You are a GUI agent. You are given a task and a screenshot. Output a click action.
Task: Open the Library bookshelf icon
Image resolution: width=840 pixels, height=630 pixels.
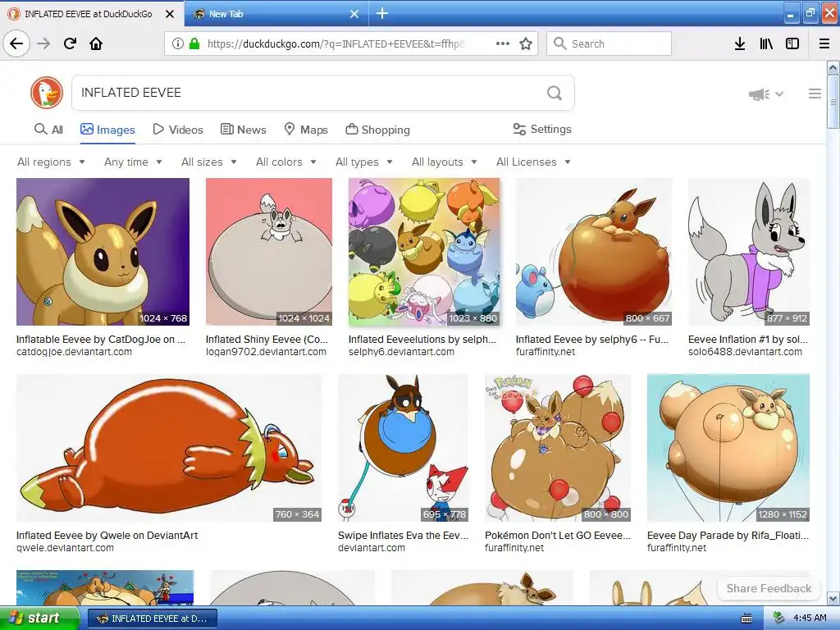[766, 43]
